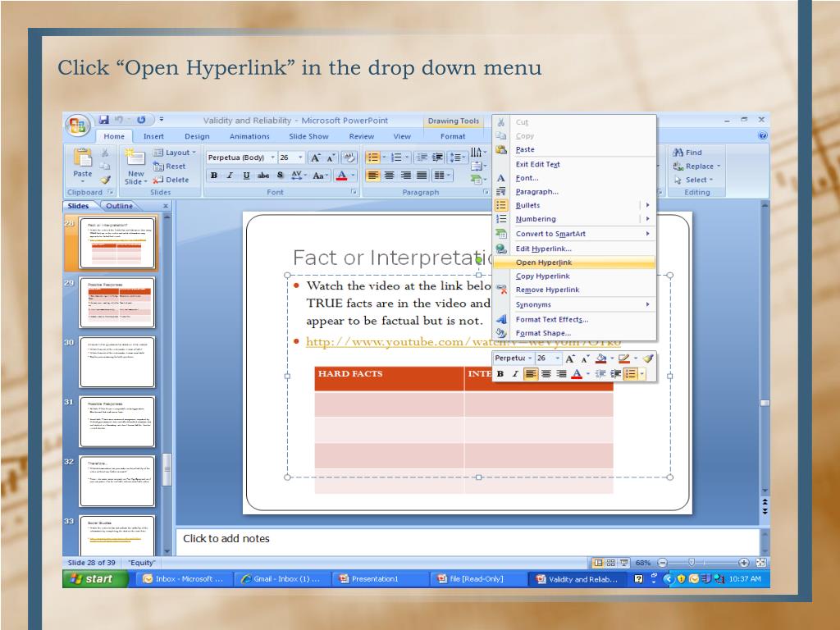Image resolution: width=840 pixels, height=630 pixels.
Task: Click Format Painter in Clipboard group
Action: pos(106,180)
